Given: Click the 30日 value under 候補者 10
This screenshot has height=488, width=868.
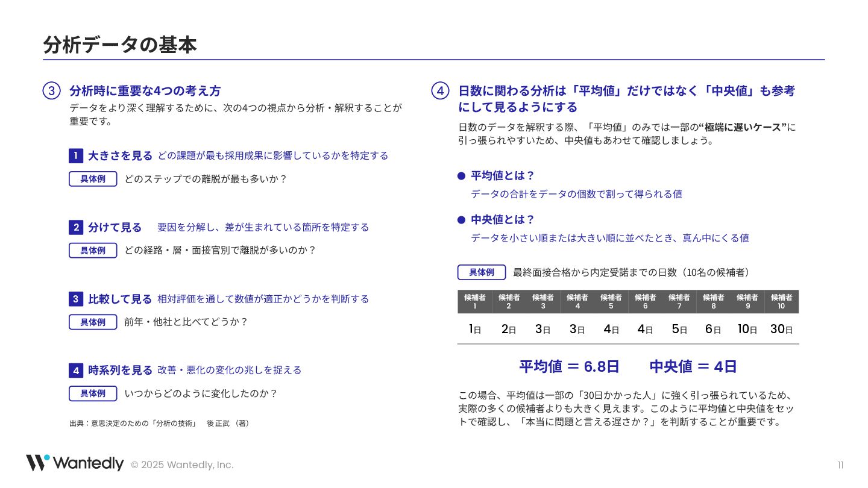Looking at the screenshot, I should tap(782, 330).
